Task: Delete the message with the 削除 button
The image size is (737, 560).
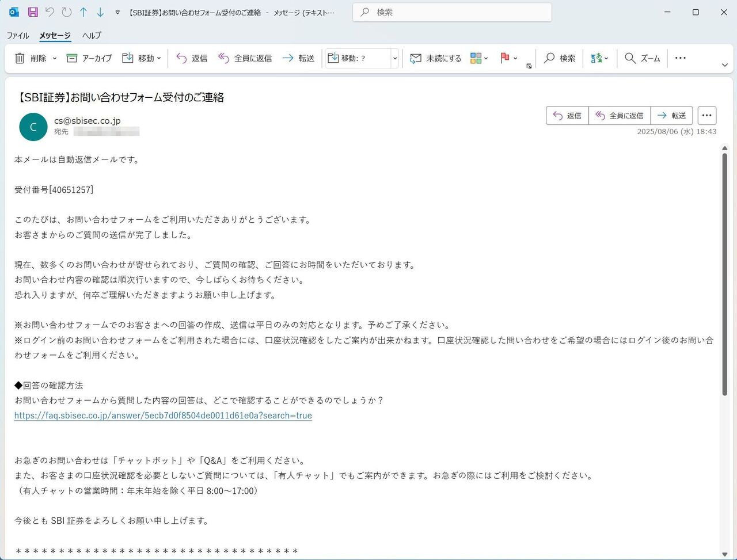Action: (31, 58)
